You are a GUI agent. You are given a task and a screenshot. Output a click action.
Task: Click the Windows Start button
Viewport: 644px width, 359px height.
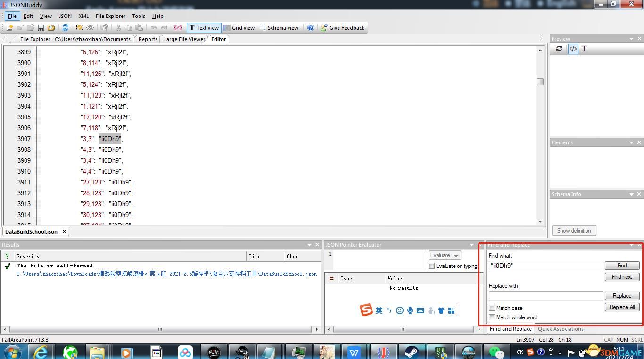pos(12,352)
